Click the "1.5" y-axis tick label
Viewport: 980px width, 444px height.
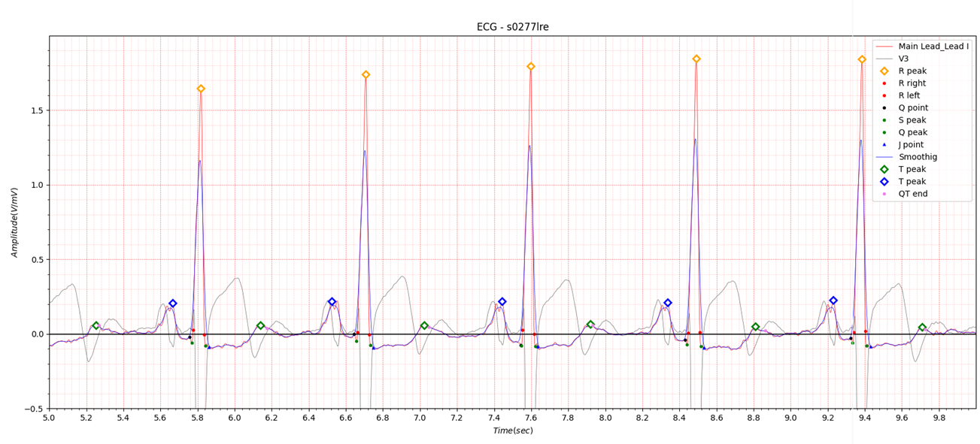coord(38,110)
